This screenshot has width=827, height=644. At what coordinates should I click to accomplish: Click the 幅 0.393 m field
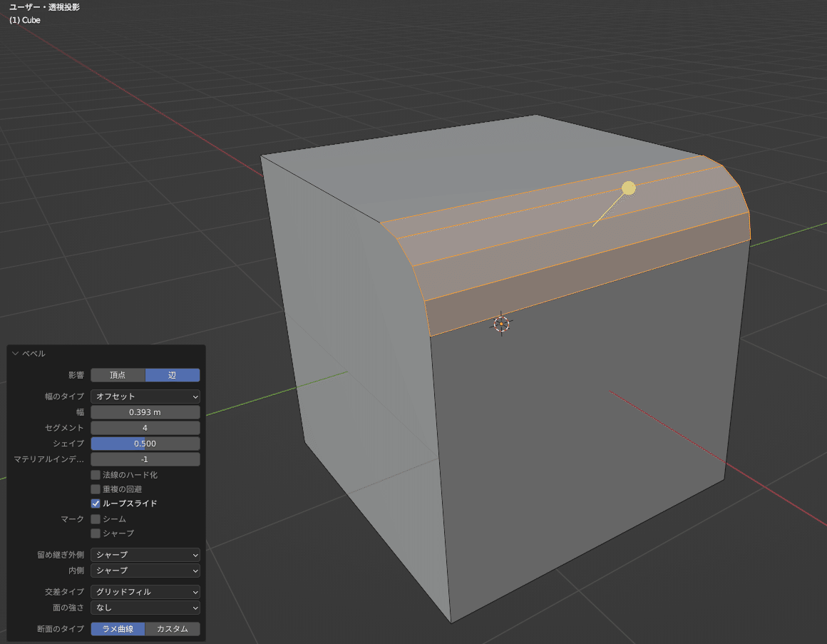tap(145, 412)
